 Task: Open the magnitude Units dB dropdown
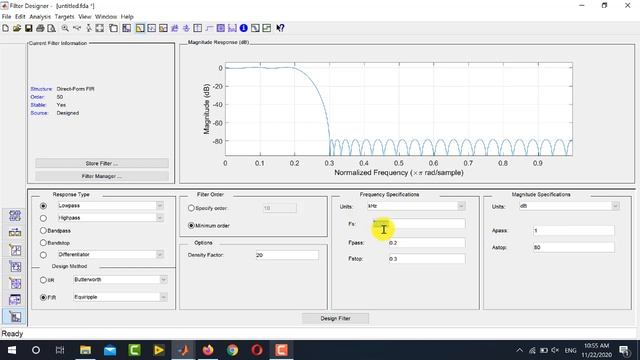click(615, 206)
